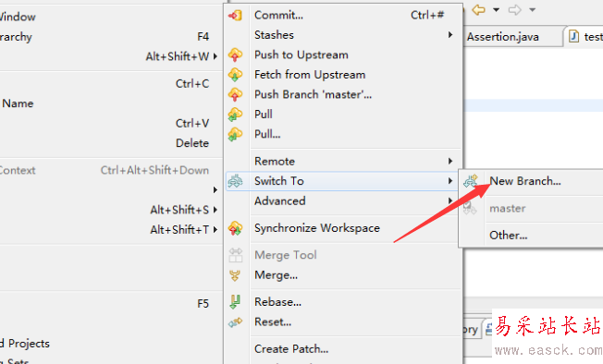Expand the Stashes submenu arrow
The height and width of the screenshot is (364, 603).
(x=450, y=35)
